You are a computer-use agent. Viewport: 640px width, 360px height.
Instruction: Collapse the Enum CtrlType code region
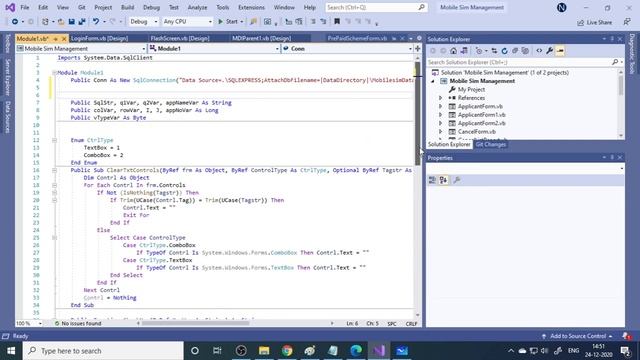[54, 140]
